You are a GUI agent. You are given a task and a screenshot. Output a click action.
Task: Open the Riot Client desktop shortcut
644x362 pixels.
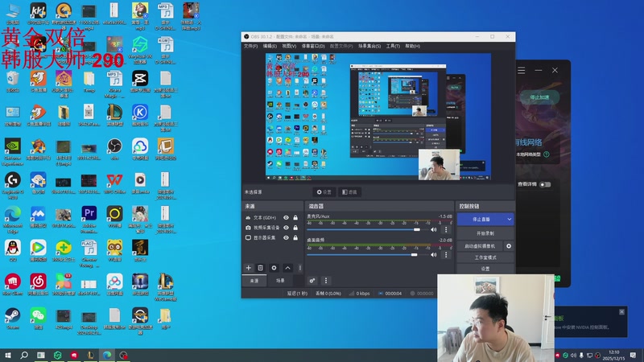pyautogui.click(x=12, y=285)
